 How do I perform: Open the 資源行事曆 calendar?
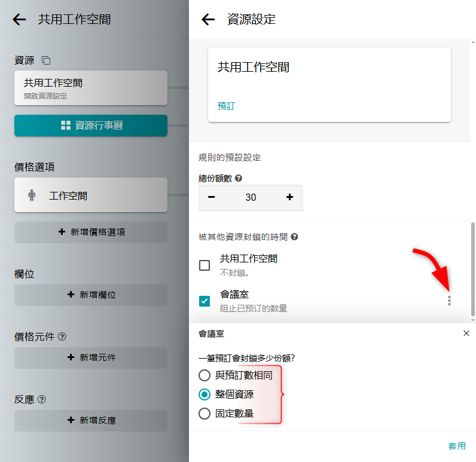tap(91, 126)
